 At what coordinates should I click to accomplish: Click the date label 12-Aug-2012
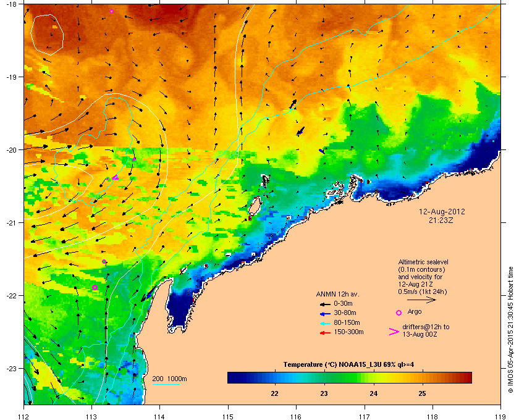(442, 211)
